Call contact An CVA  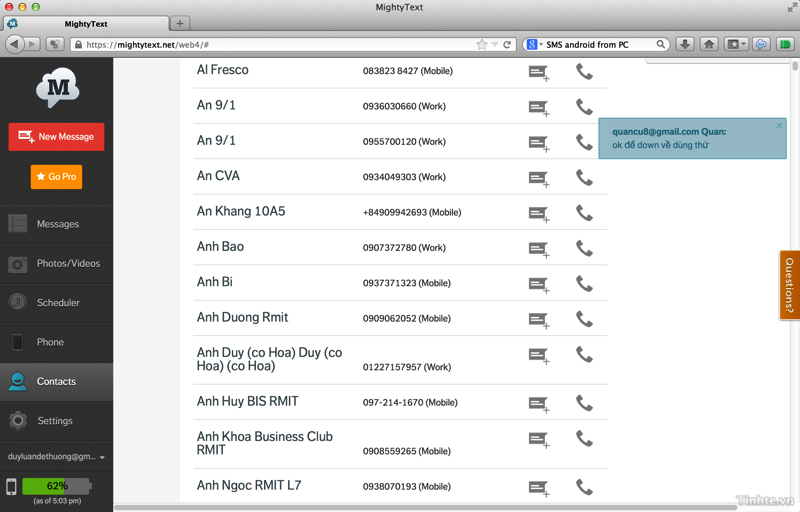click(x=584, y=178)
